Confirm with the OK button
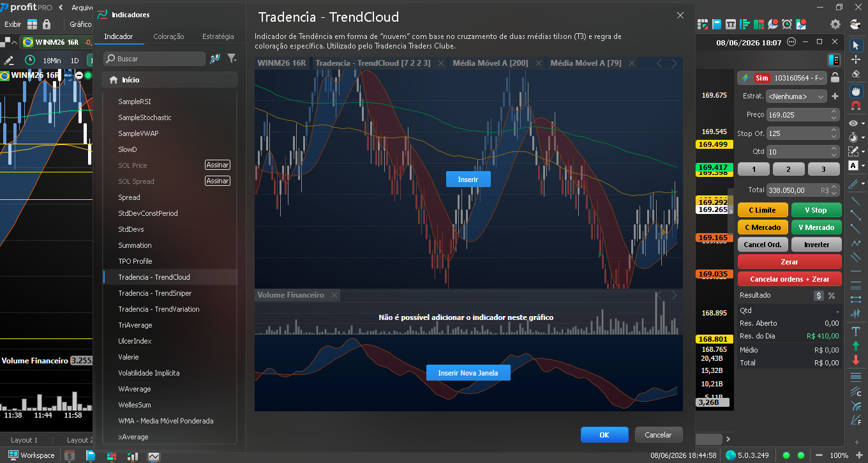Screen dimensions: 868x463 [x=604, y=435]
